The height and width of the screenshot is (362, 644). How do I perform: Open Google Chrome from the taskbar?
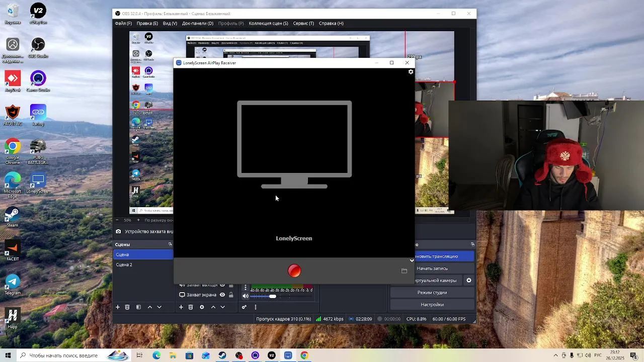[x=304, y=355]
